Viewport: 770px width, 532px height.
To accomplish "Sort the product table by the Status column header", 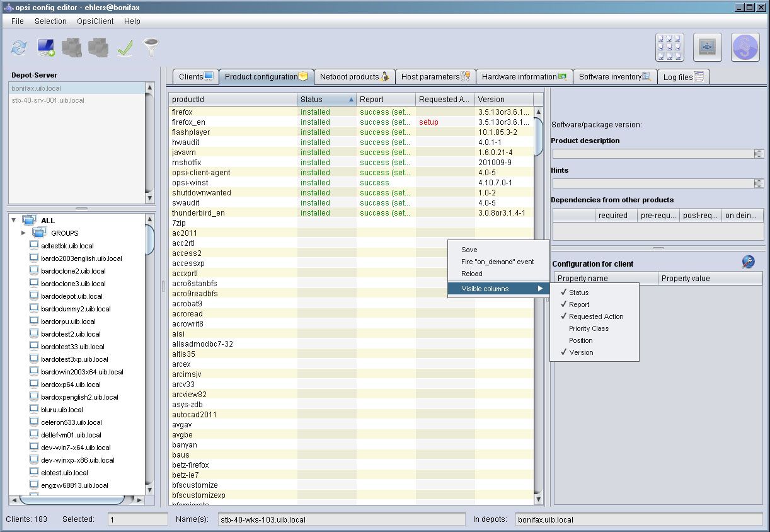I will tap(326, 100).
